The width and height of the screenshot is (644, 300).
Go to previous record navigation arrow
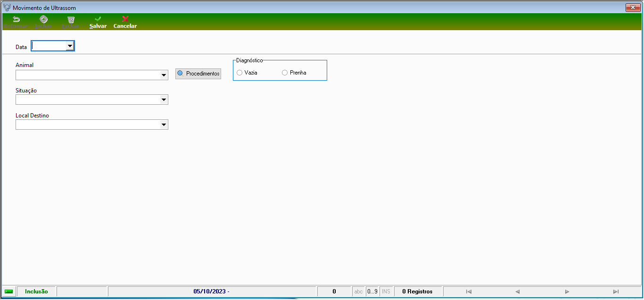coord(517,292)
